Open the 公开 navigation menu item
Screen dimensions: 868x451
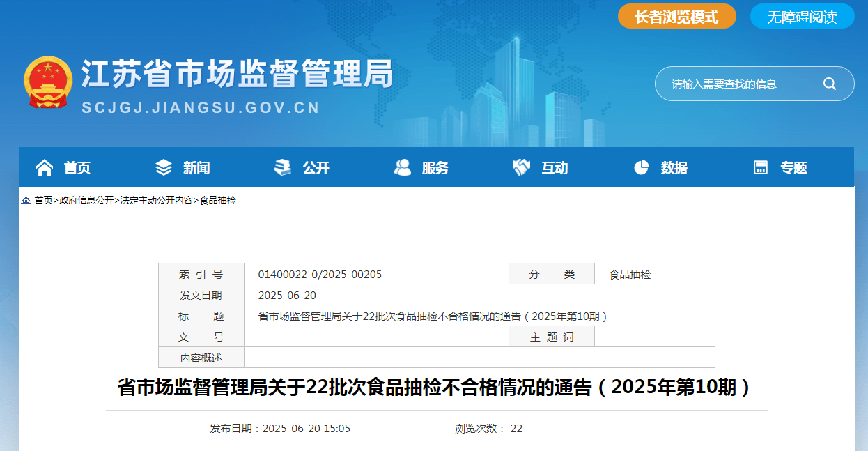[x=316, y=167]
